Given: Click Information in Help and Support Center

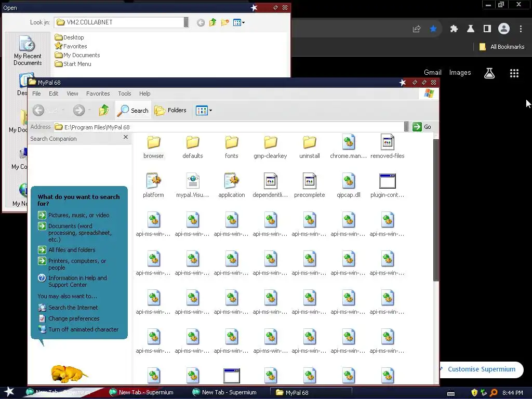Looking at the screenshot, I should click(x=72, y=281).
